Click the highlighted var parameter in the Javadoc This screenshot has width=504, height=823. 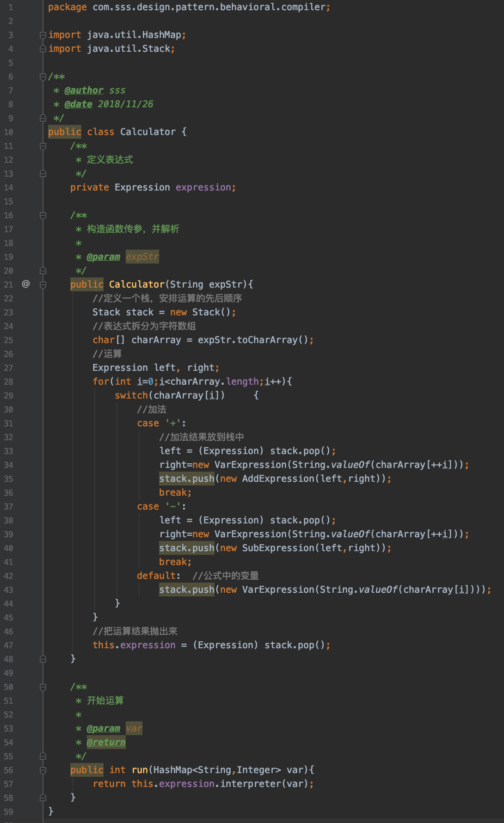134,728
